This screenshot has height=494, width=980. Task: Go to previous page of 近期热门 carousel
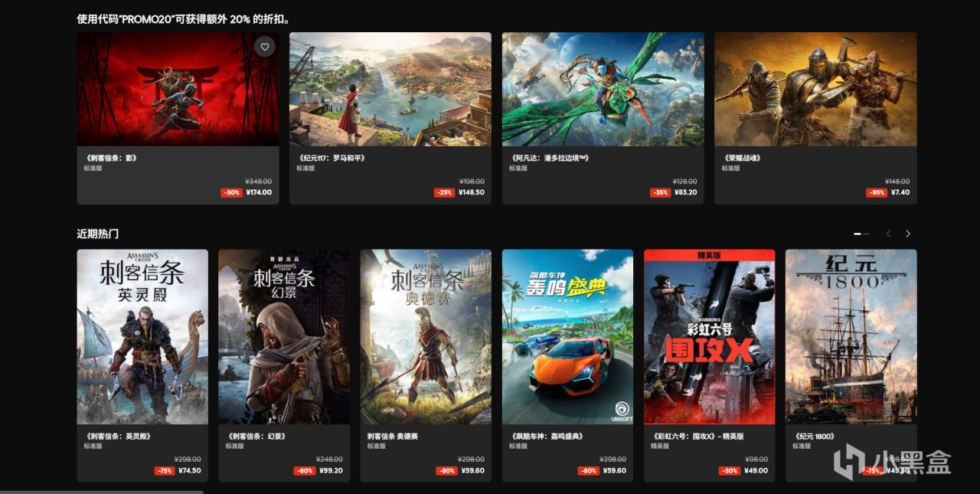click(x=888, y=234)
